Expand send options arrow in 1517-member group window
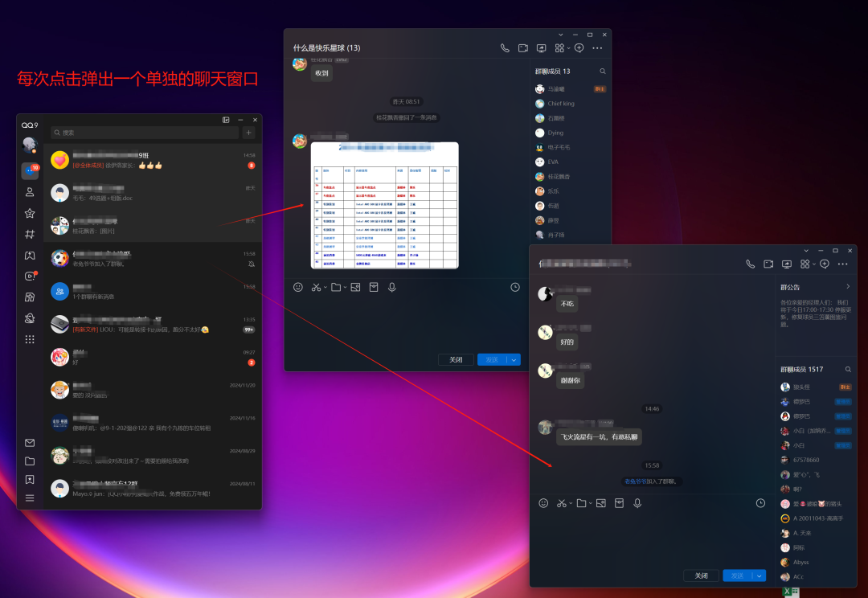Image resolution: width=868 pixels, height=598 pixels. pos(759,575)
